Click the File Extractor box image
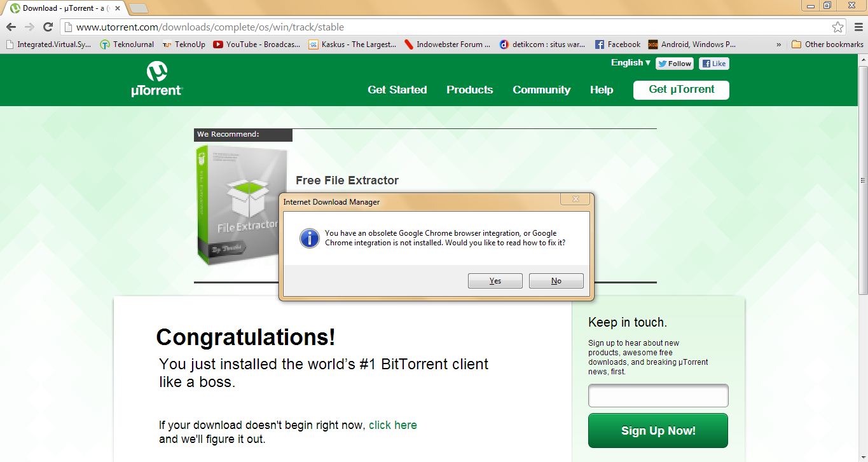 [237, 205]
